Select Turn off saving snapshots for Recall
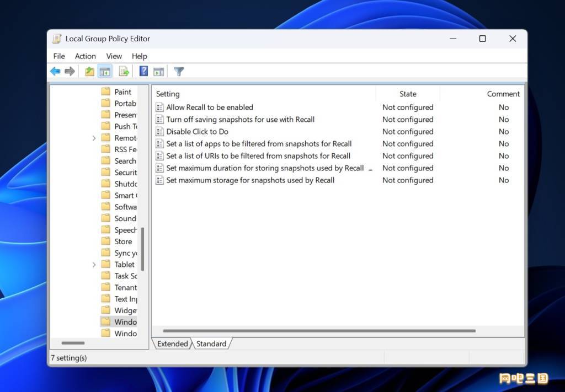The height and width of the screenshot is (392, 565). [241, 120]
